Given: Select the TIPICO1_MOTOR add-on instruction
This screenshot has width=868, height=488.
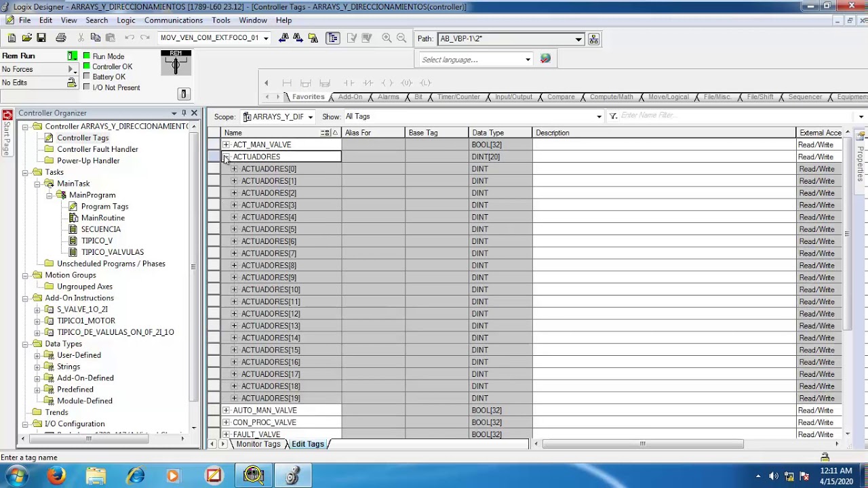Looking at the screenshot, I should click(86, 321).
